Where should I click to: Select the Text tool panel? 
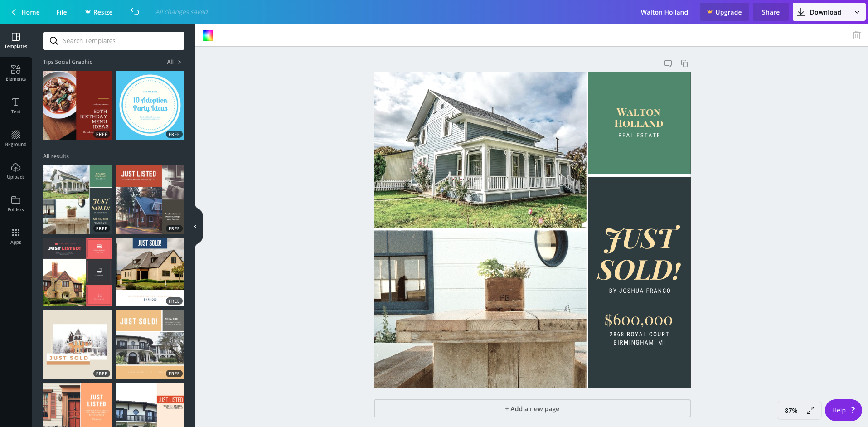tap(16, 106)
